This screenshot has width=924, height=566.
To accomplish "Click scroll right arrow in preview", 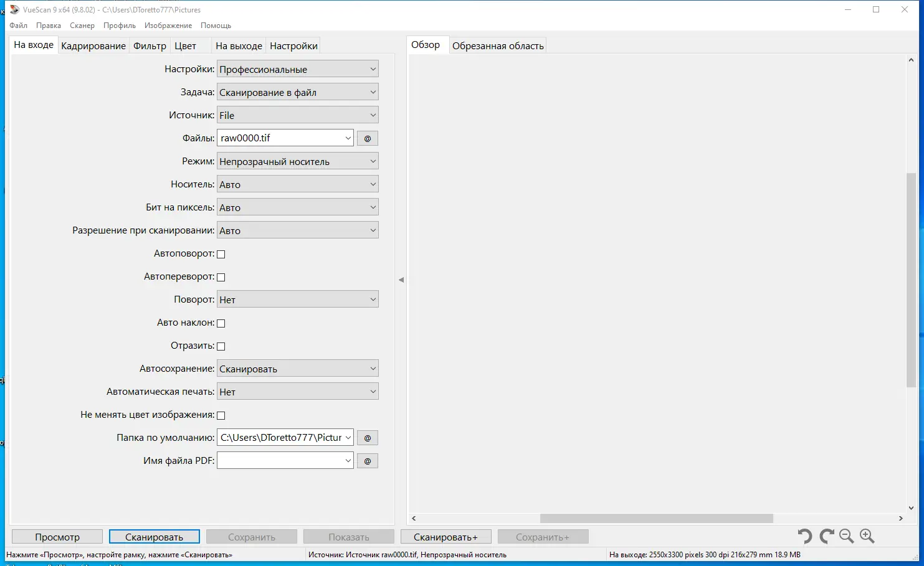I will (x=900, y=518).
